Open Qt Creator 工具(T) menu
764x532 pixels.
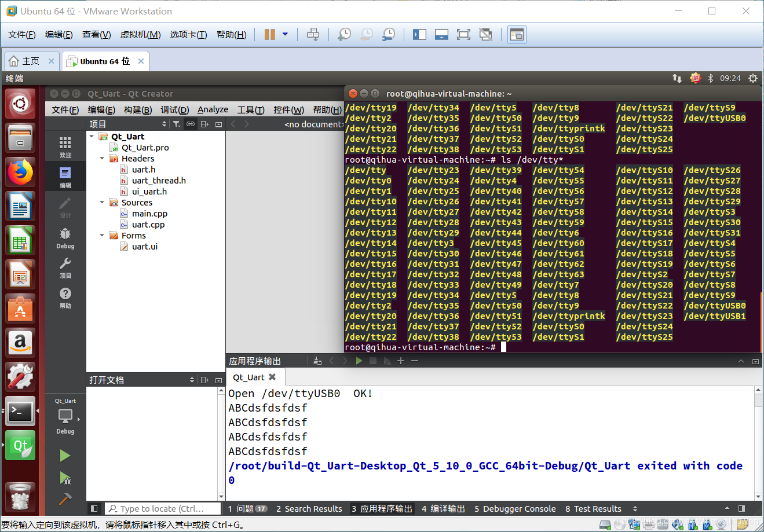pos(251,109)
